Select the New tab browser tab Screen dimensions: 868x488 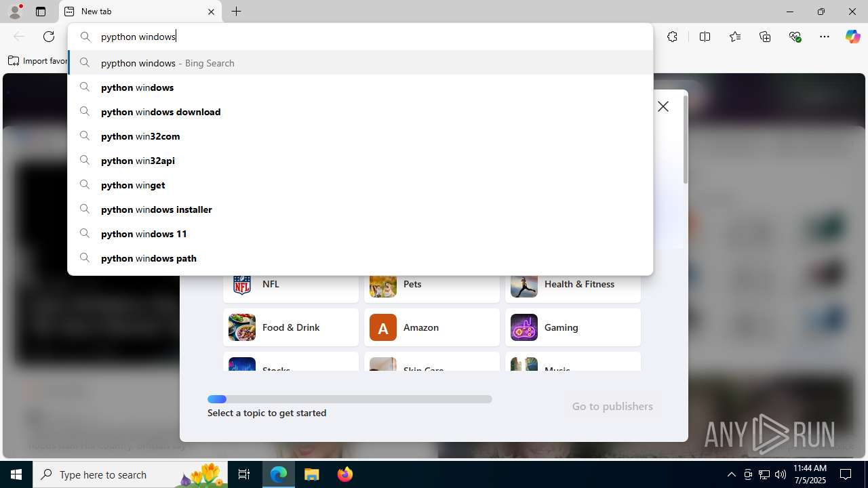(140, 12)
